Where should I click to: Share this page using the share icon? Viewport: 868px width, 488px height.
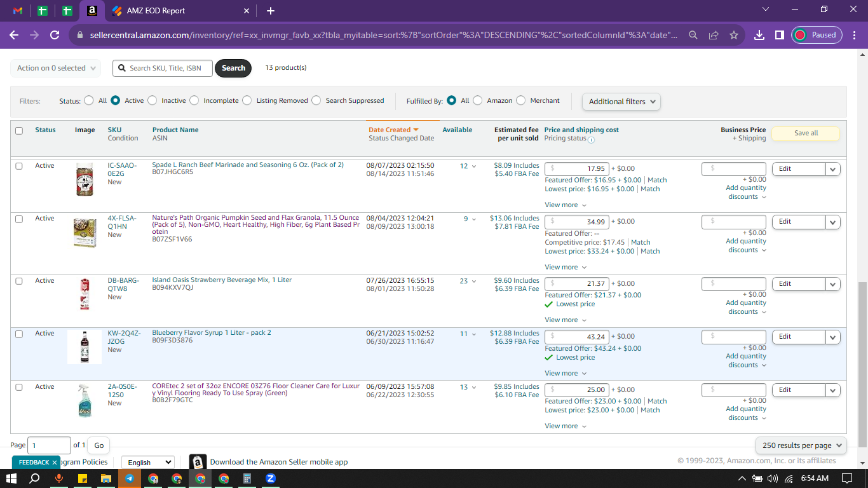coord(714,36)
